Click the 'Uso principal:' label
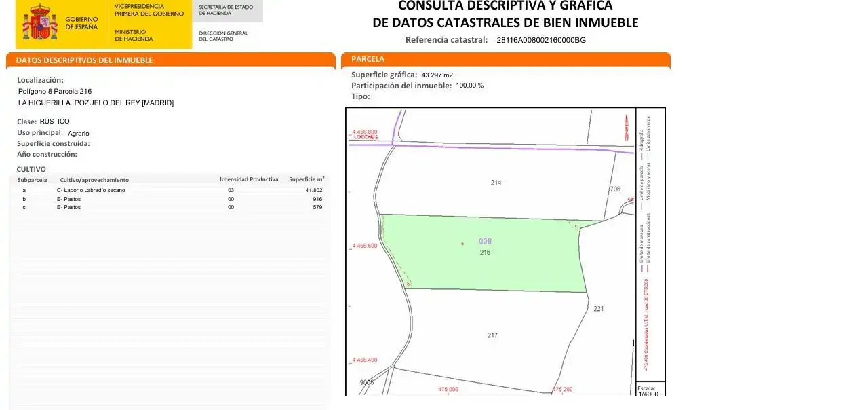This screenshot has height=410, width=868. pyautogui.click(x=40, y=132)
